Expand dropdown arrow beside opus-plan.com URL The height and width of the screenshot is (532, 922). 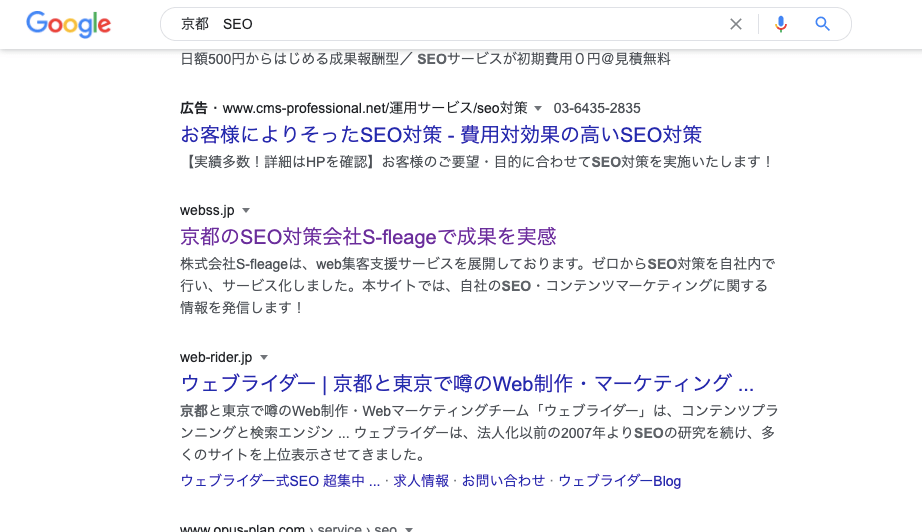409,528
